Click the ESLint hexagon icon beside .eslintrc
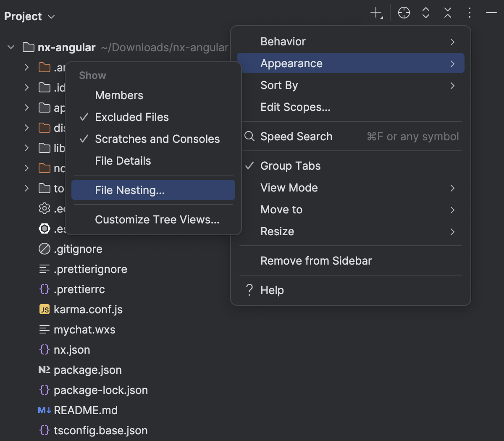504x441 pixels. point(45,228)
